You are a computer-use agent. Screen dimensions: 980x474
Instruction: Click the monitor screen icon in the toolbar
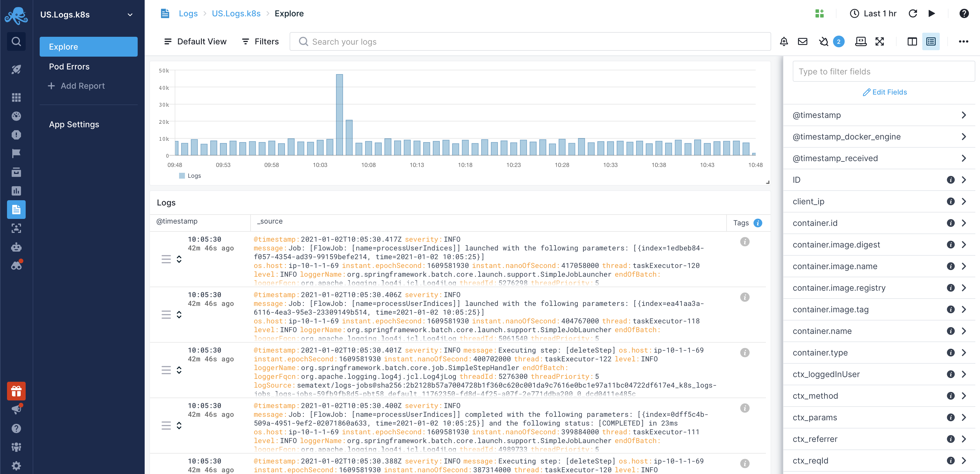(860, 41)
